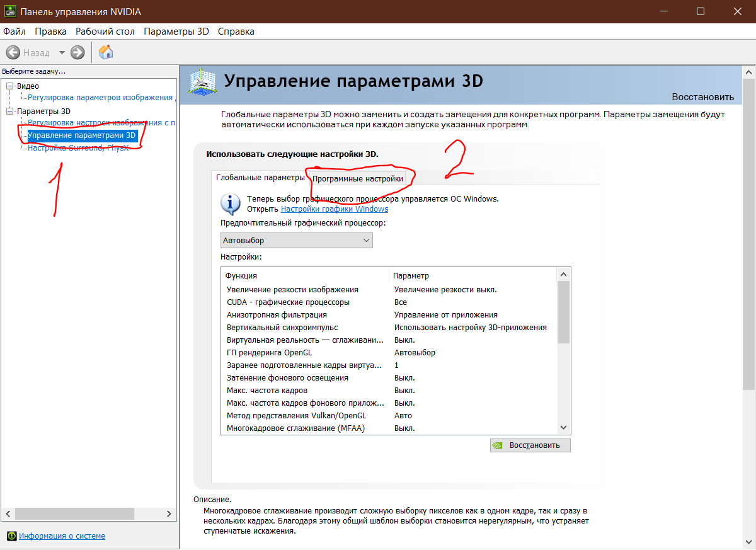The image size is (756, 550).
Task: Click the Увеличение резкости выкл. value
Action: tap(445, 290)
